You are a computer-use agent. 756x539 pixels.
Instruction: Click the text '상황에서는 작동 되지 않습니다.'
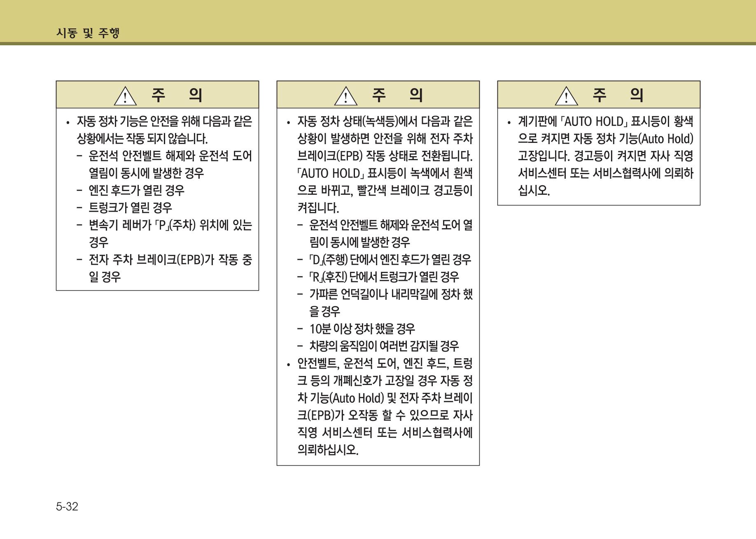coord(142,138)
